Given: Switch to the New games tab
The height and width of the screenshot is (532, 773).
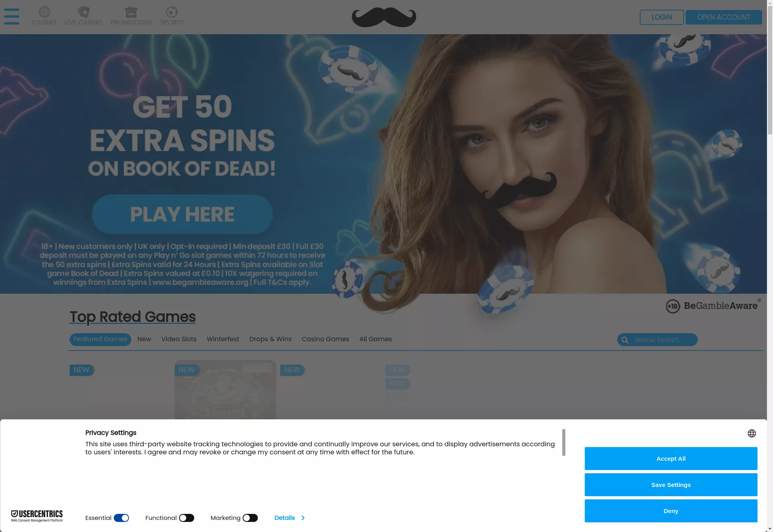Looking at the screenshot, I should 144,339.
